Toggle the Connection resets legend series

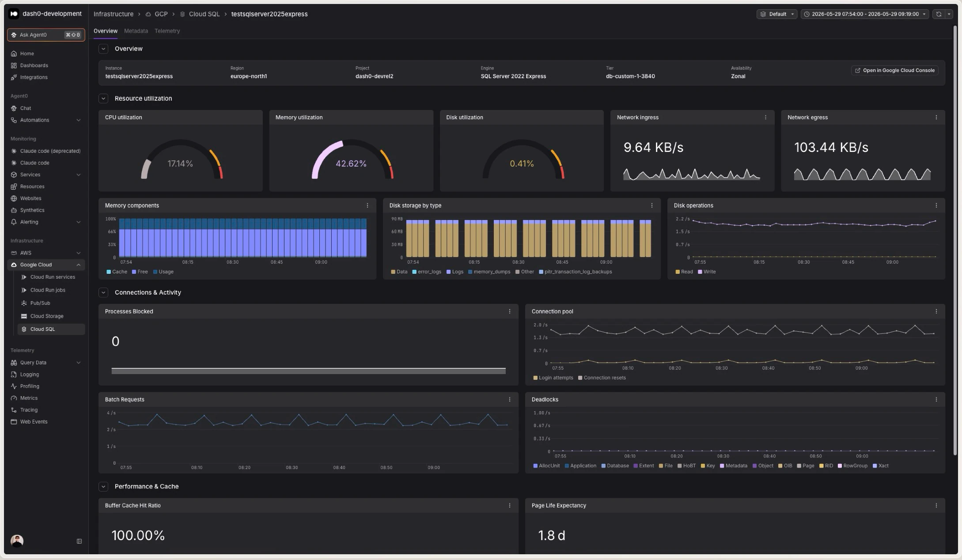click(602, 378)
